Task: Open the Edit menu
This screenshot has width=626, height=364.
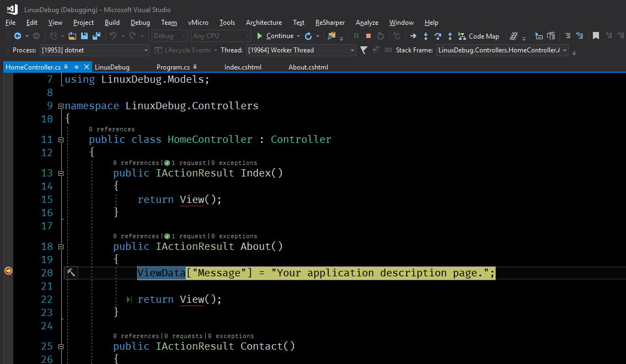Action: (x=32, y=23)
